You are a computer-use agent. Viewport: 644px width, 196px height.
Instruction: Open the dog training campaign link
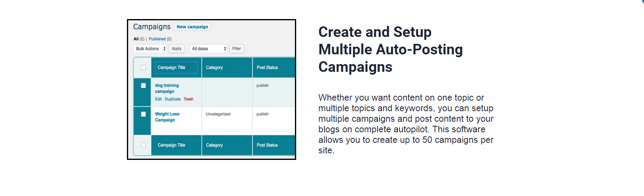(167, 88)
